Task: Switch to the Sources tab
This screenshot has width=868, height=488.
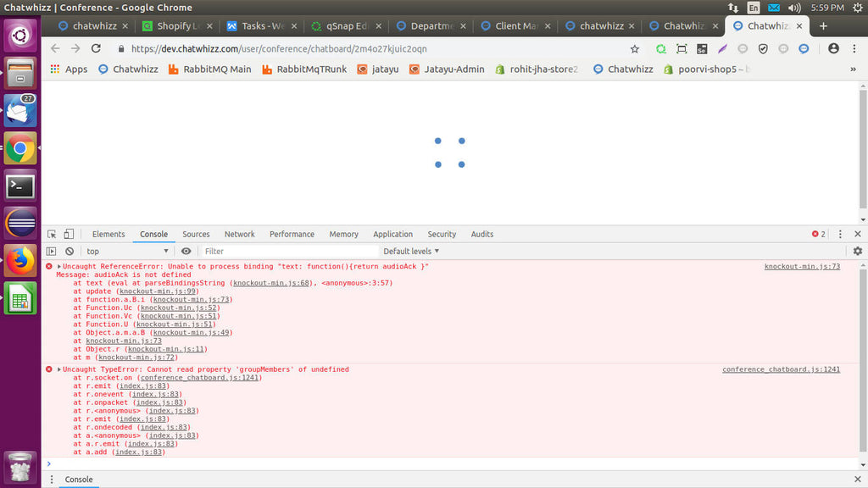Action: 196,235
